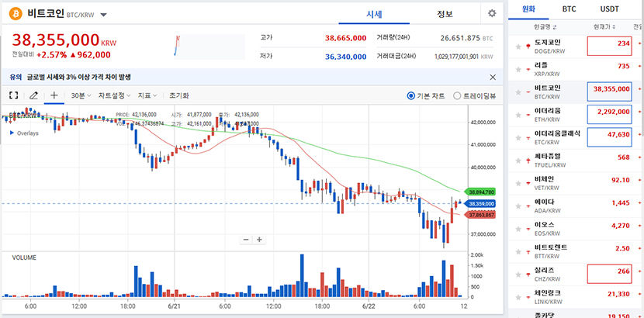
Task: Click 초기화 reset button
Action: [179, 95]
